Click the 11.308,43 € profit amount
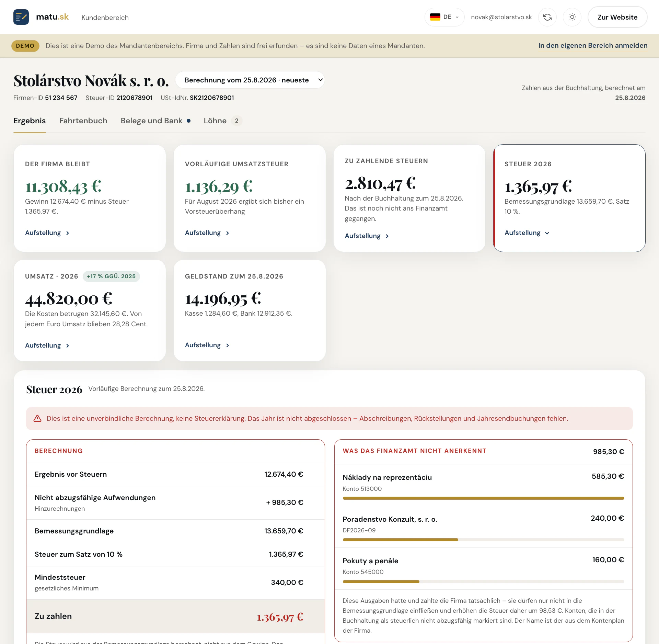Screen dimensions: 659x644 tap(63, 186)
